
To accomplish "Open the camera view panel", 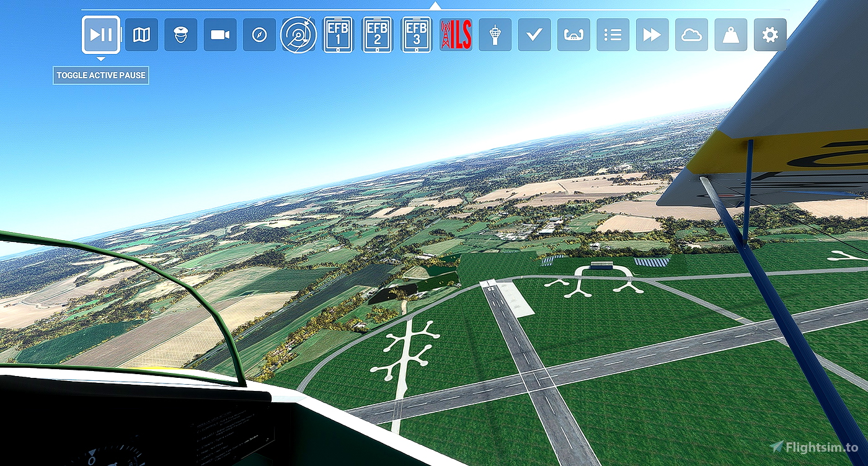I will point(219,35).
